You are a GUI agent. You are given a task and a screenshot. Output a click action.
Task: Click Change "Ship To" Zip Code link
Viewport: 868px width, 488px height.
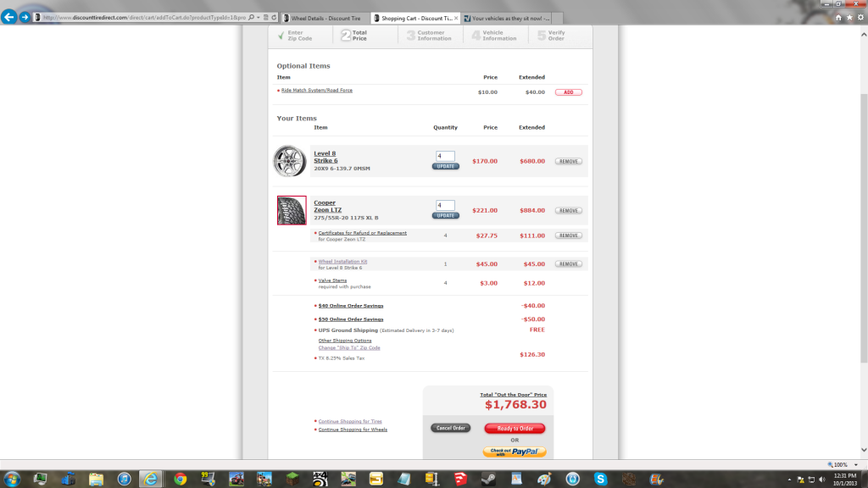[x=349, y=348]
